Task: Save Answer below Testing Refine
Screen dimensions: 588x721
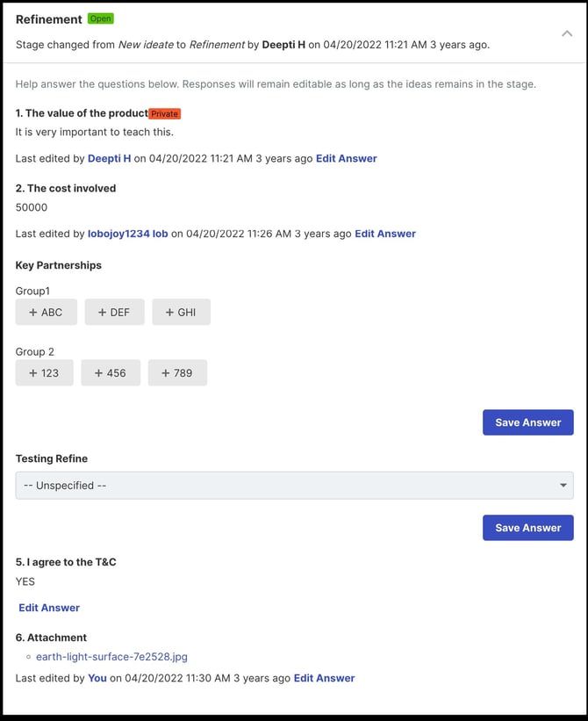Action: tap(527, 527)
